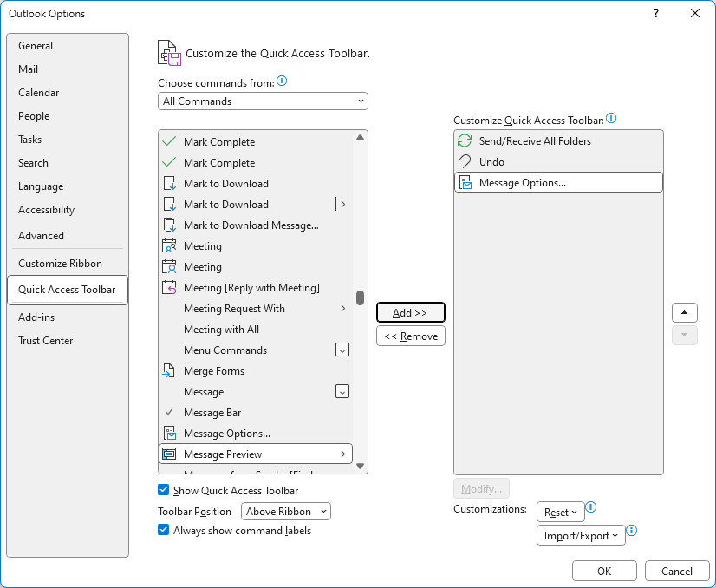Viewport: 716px width, 588px height.
Task: Open the Add-ins category
Action: 68,317
